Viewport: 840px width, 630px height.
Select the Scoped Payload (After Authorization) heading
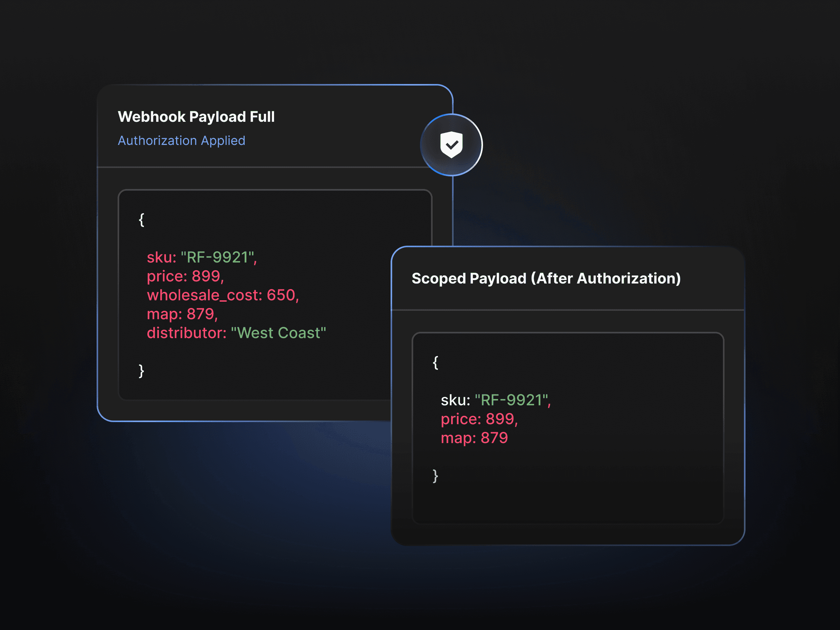pyautogui.click(x=546, y=278)
